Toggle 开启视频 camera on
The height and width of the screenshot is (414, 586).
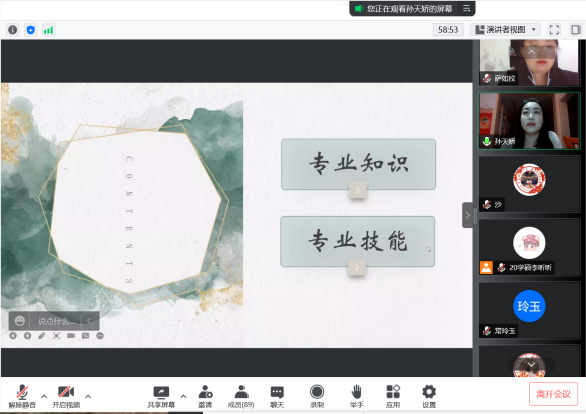click(x=66, y=396)
